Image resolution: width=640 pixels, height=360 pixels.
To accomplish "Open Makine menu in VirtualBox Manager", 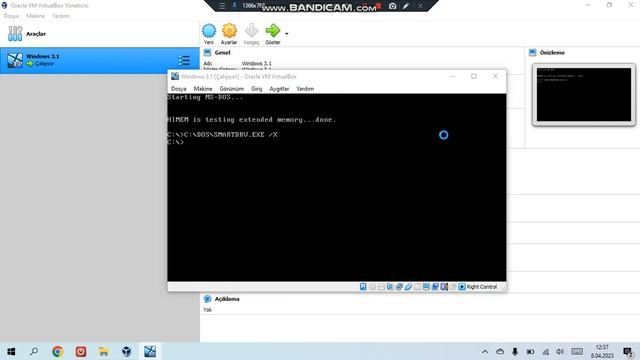I will tap(36, 16).
